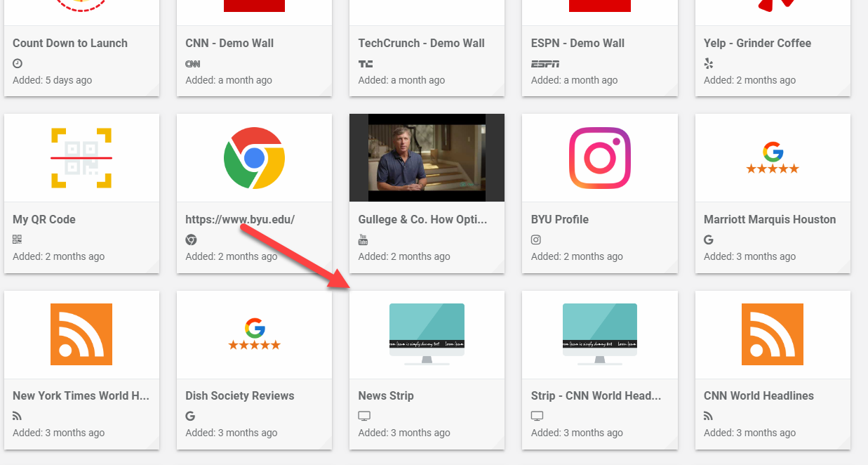Click the RSS icon for CNN World Headlines
The width and height of the screenshot is (868, 465).
pyautogui.click(x=772, y=334)
